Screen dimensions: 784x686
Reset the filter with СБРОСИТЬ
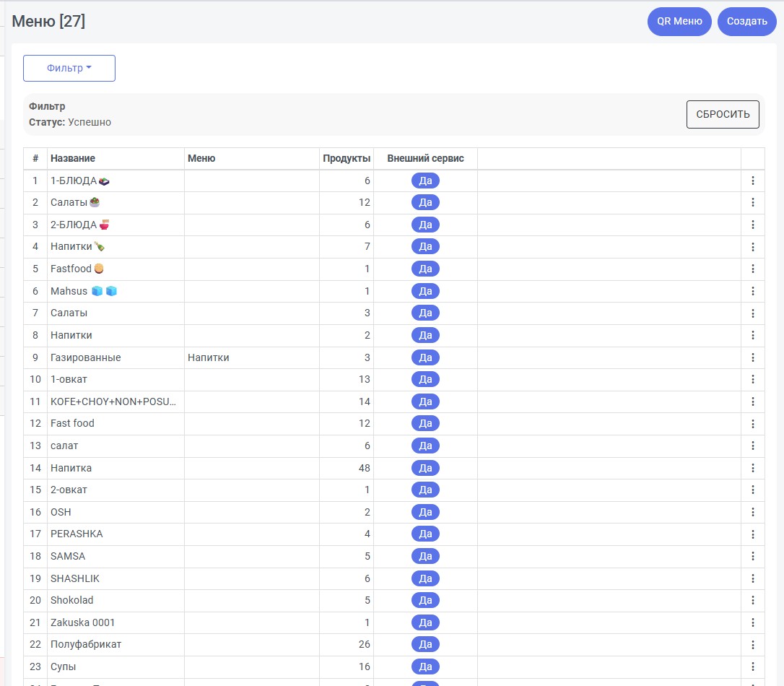[x=723, y=115]
